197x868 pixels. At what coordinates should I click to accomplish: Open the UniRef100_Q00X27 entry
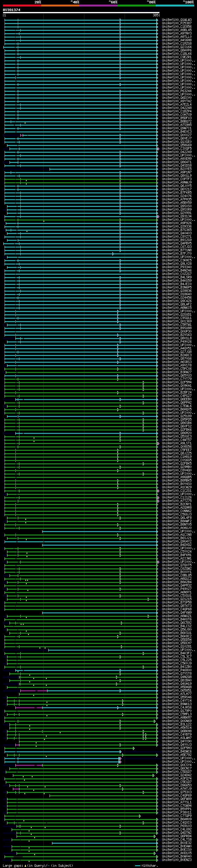coord(177,135)
